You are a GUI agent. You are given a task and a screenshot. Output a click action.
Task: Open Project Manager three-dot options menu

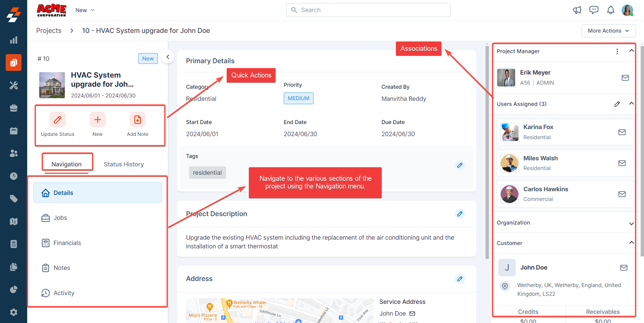(x=617, y=51)
